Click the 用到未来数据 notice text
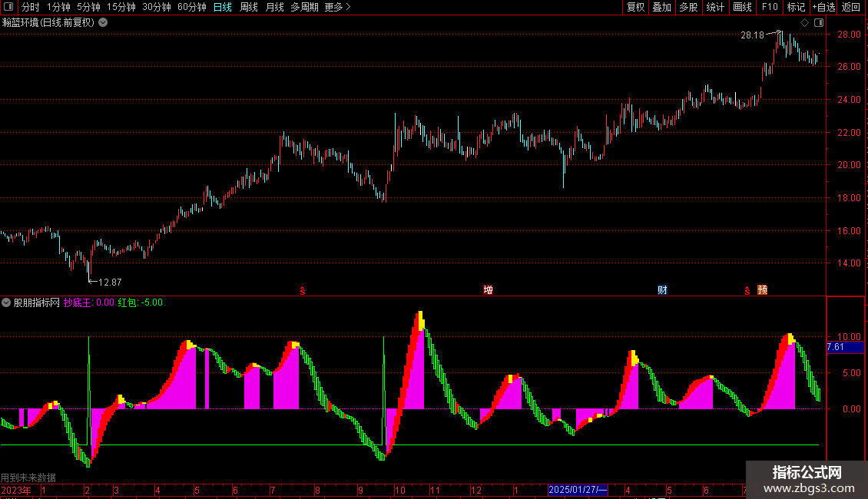Viewport: 868px width, 499px height. [x=28, y=478]
